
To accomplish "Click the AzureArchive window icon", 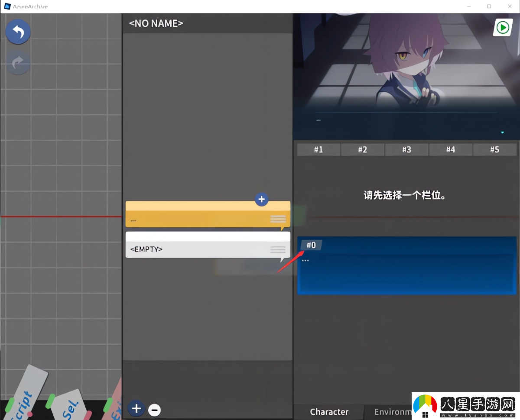I will pos(7,6).
